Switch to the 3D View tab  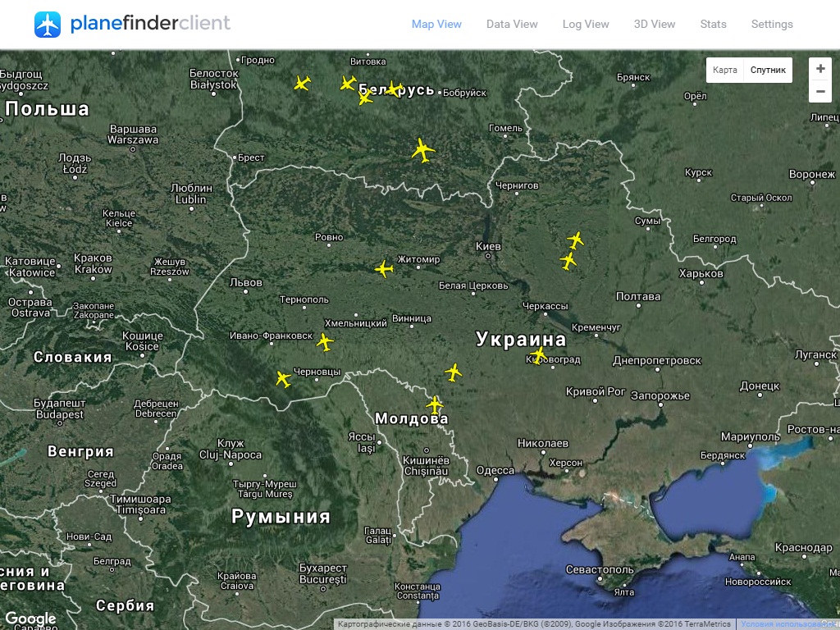pos(655,25)
